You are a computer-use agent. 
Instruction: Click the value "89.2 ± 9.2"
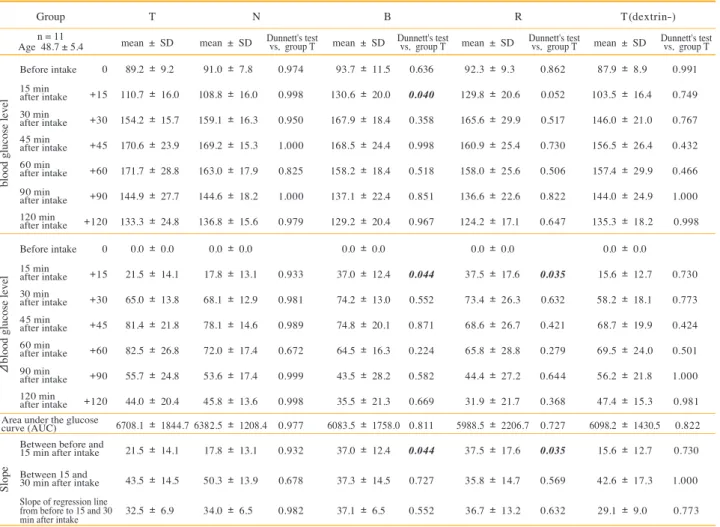click(x=150, y=69)
